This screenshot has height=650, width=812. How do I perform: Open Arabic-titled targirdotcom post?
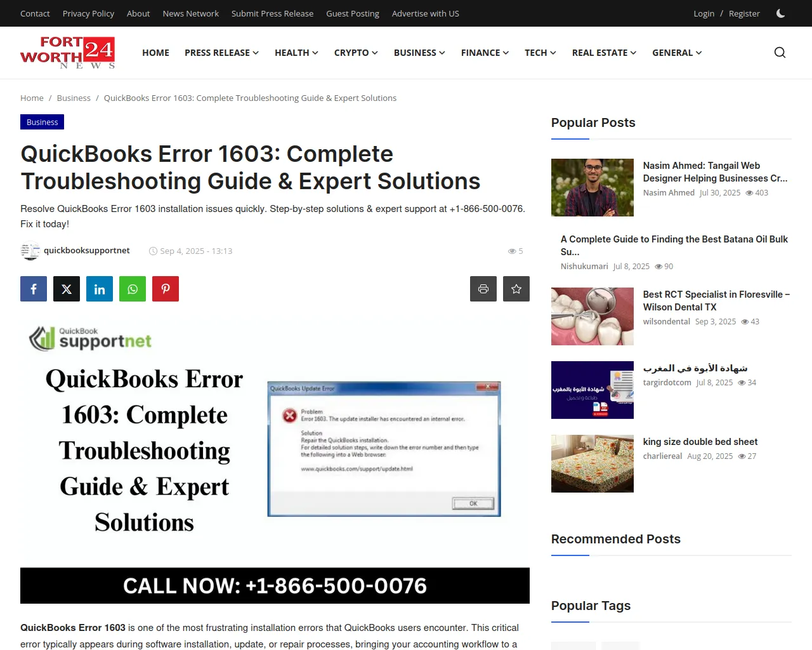point(695,368)
